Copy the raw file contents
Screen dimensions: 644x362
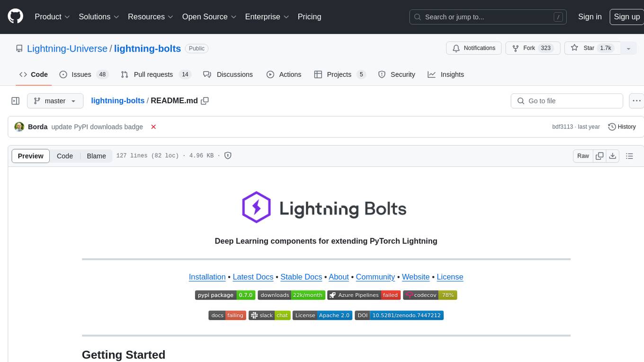pos(600,156)
